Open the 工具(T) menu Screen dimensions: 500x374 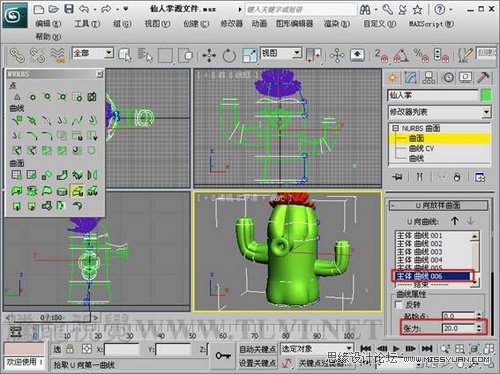pos(87,24)
